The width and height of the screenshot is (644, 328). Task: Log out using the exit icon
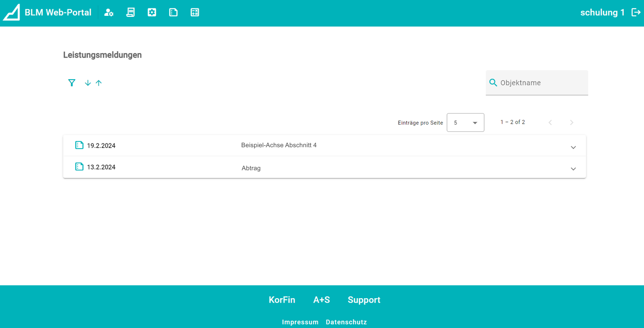coord(636,12)
